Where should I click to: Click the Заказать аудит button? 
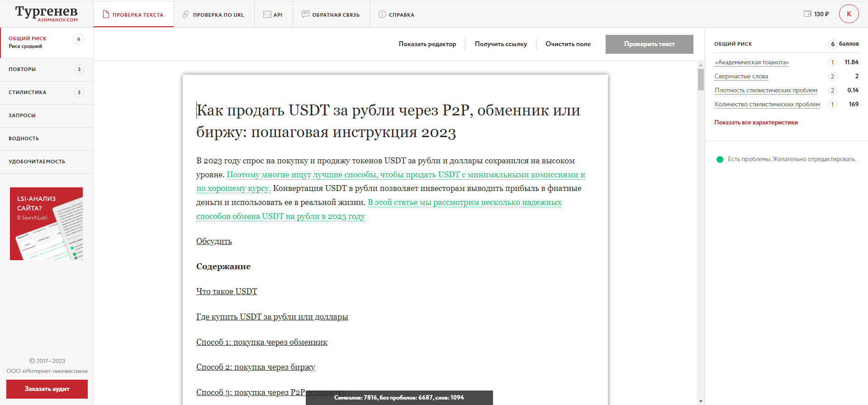[47, 389]
